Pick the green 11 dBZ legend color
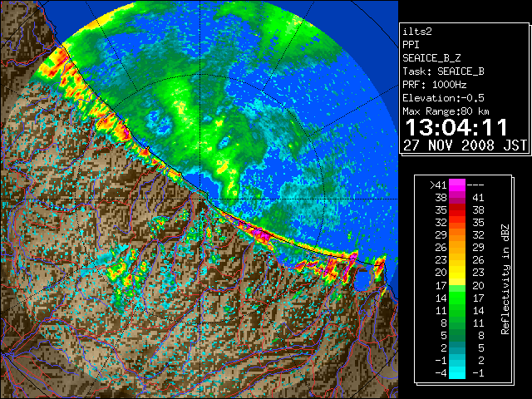This screenshot has height=399, width=532. coord(457,310)
